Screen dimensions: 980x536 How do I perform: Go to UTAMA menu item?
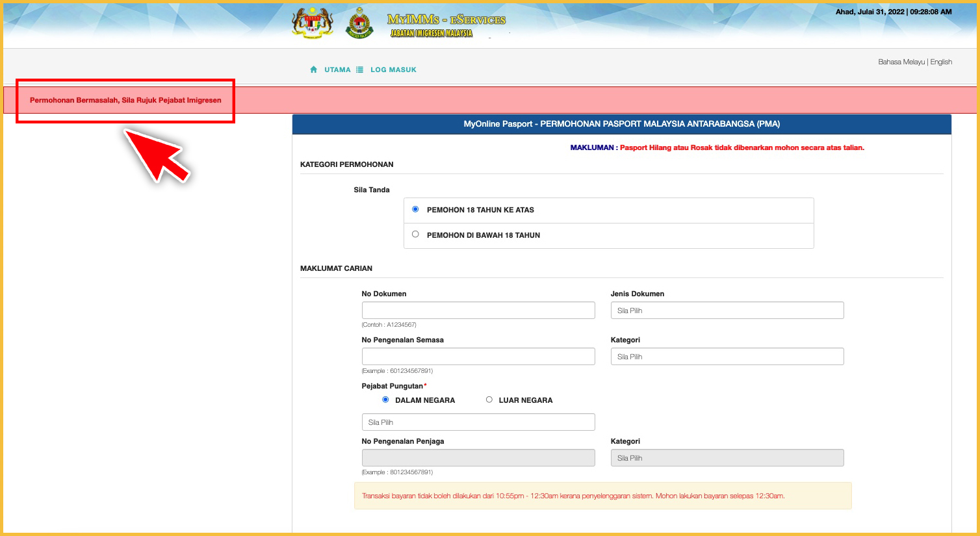(337, 70)
